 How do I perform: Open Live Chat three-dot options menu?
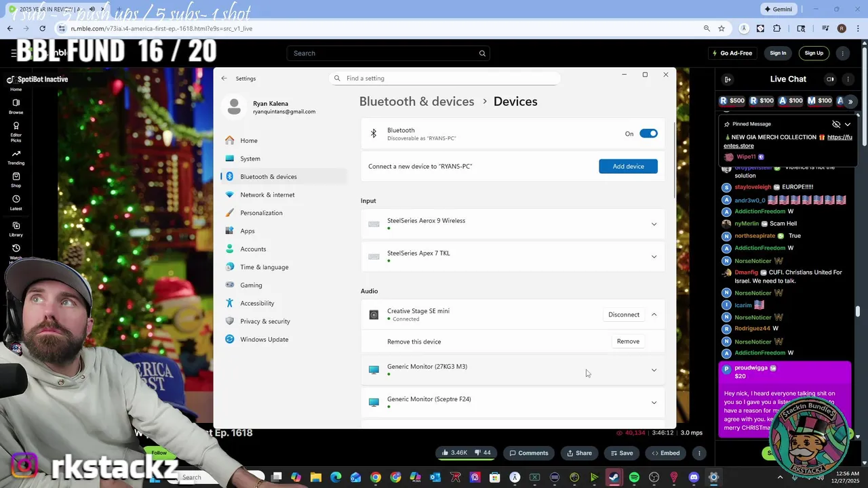pos(848,79)
